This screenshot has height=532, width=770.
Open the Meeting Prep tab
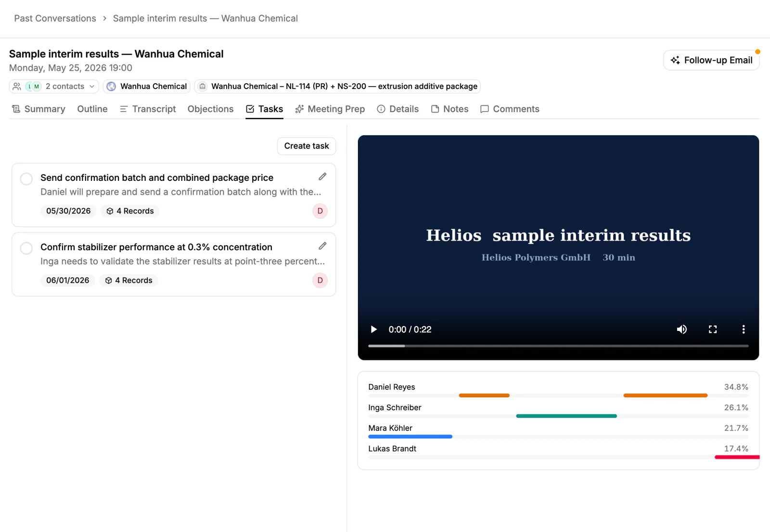click(x=330, y=109)
